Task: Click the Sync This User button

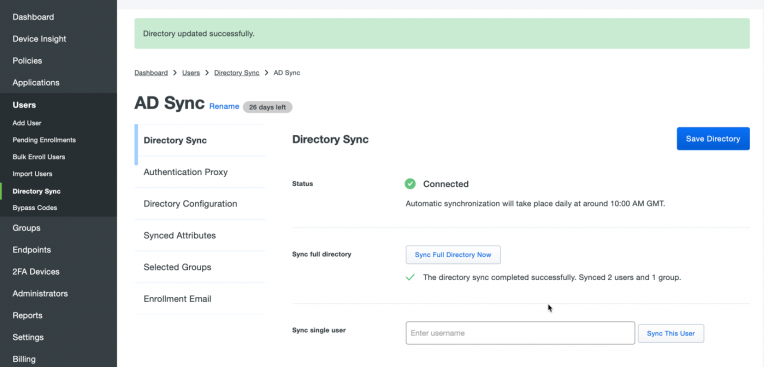Action: tap(671, 333)
